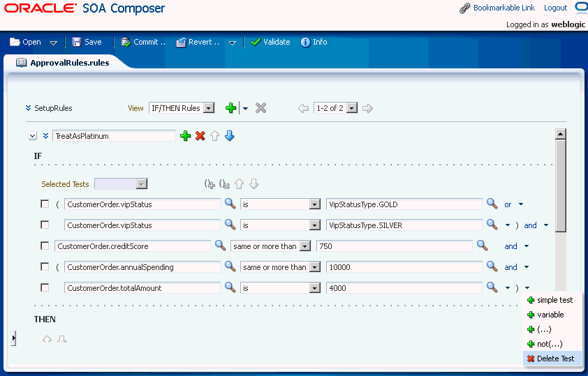Select the ApprovalRules.rules tab
The image size is (588, 376).
(x=63, y=63)
